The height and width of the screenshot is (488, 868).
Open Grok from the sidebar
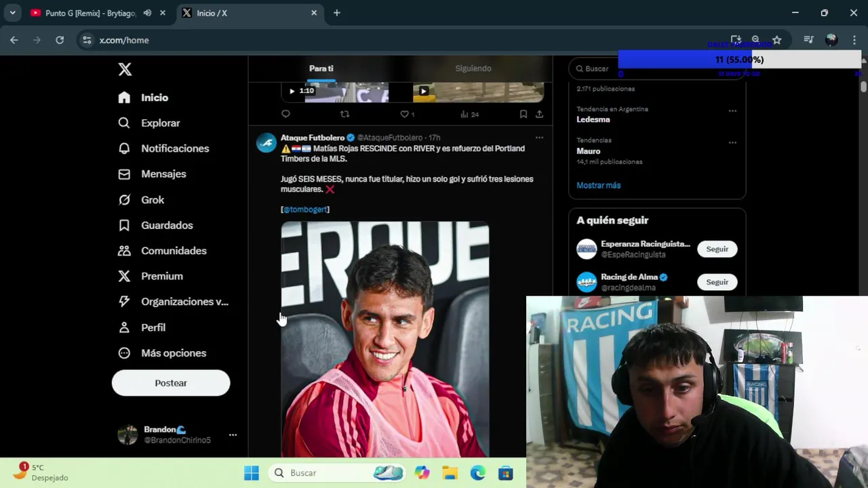(x=141, y=200)
